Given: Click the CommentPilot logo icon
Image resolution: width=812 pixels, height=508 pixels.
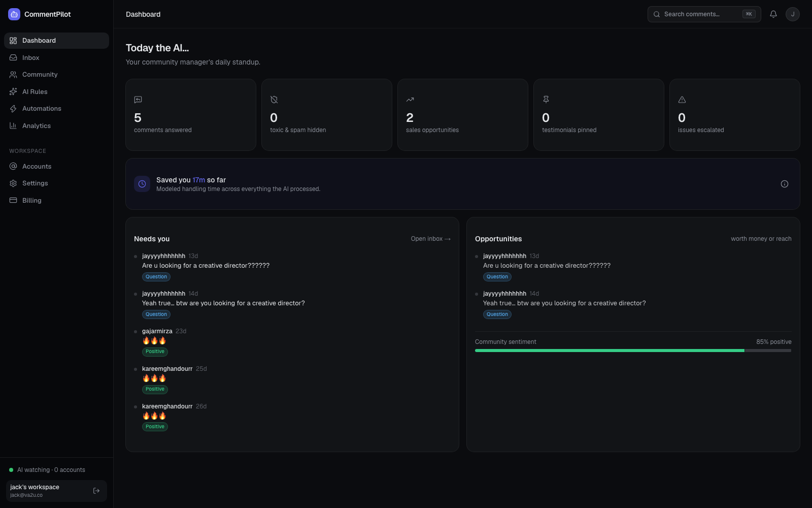Looking at the screenshot, I should click(14, 14).
